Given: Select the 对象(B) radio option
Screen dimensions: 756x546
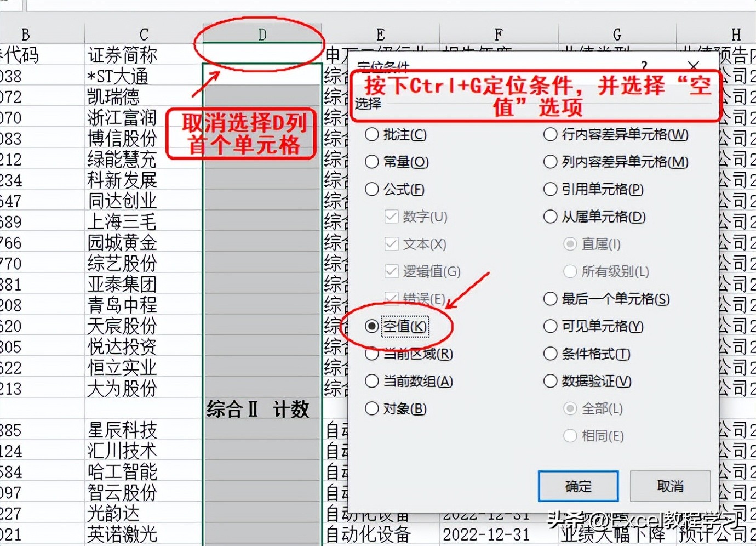Looking at the screenshot, I should 372,408.
